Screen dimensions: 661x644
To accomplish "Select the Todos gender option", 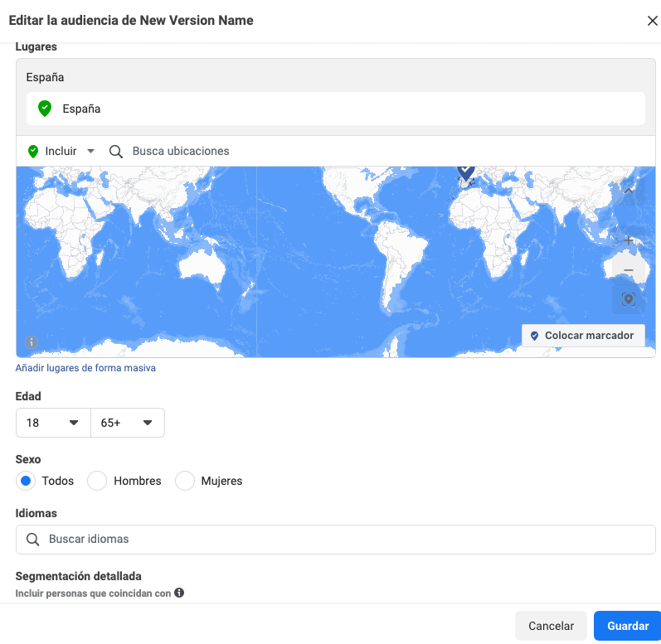I will pos(26,481).
